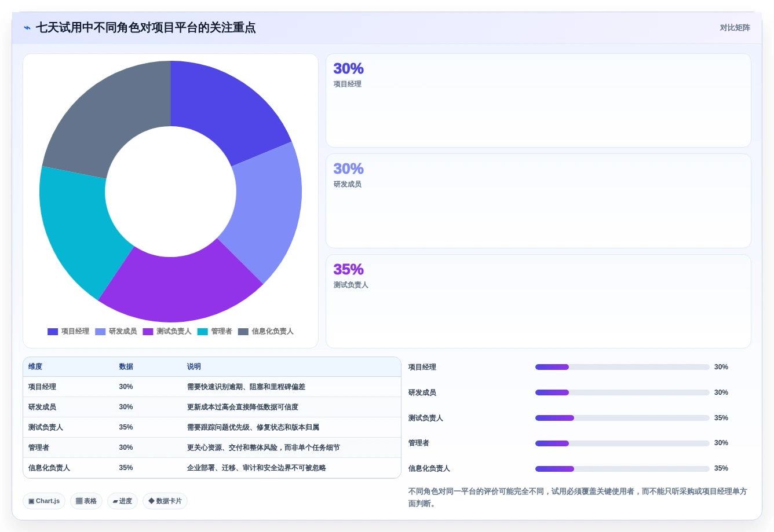The height and width of the screenshot is (532, 774).
Task: Click the 测试负责人 progress bar
Action: tap(622, 418)
